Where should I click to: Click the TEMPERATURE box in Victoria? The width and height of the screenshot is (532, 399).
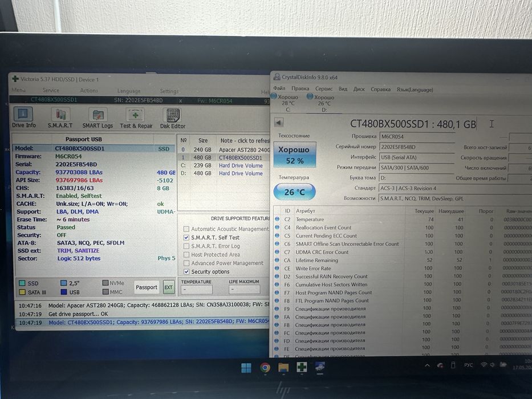coord(197,290)
